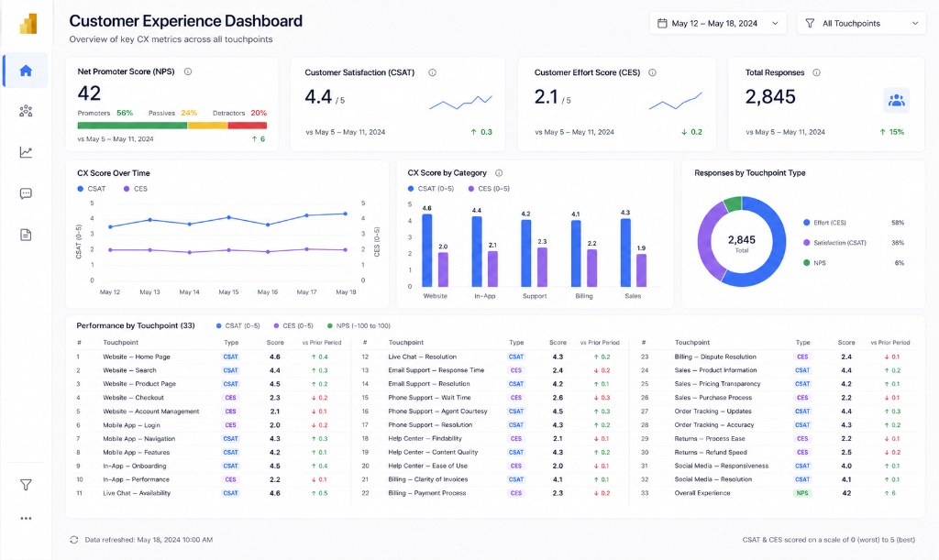Toggle CES legend in CX Score Over Time

click(136, 189)
